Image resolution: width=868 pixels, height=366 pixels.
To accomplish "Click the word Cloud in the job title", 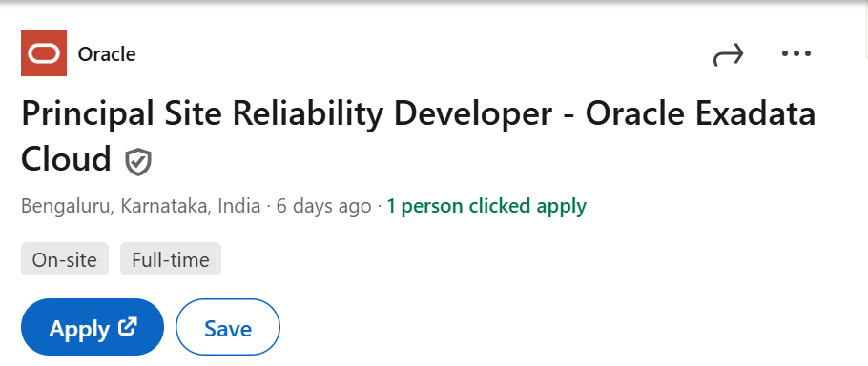I will [x=67, y=158].
